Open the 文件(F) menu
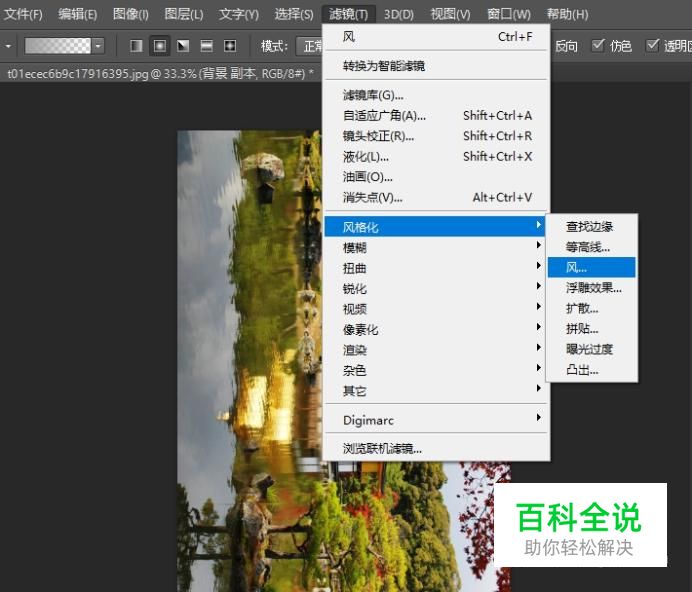The image size is (692, 592). [x=23, y=14]
